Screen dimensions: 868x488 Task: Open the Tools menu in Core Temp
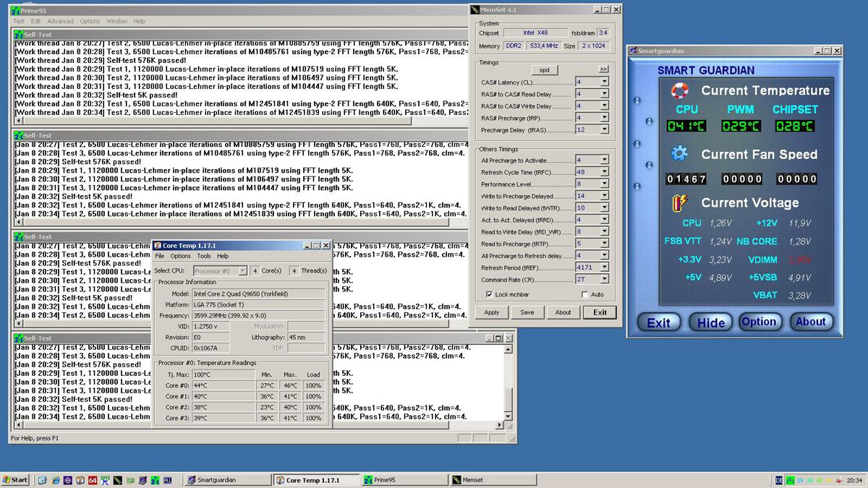pos(204,256)
